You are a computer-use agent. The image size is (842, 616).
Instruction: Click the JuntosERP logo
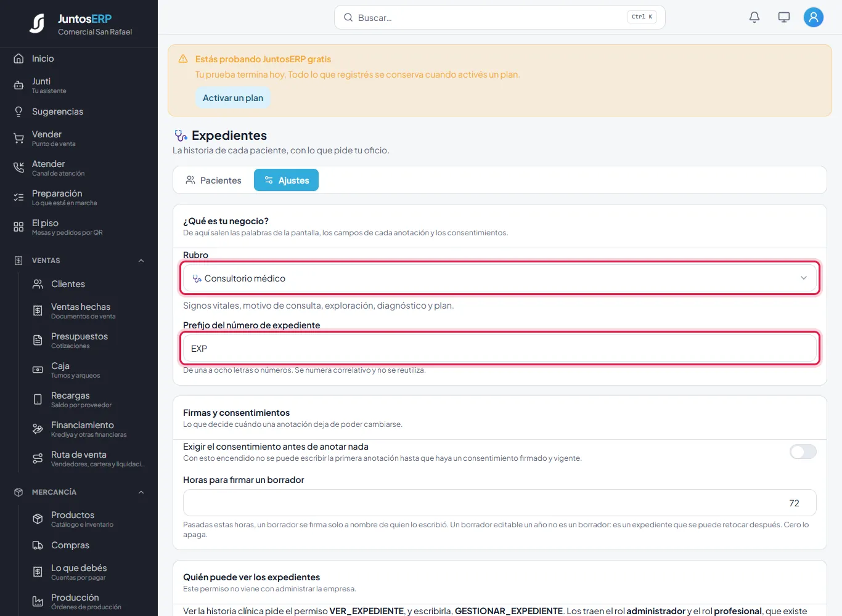(x=37, y=24)
